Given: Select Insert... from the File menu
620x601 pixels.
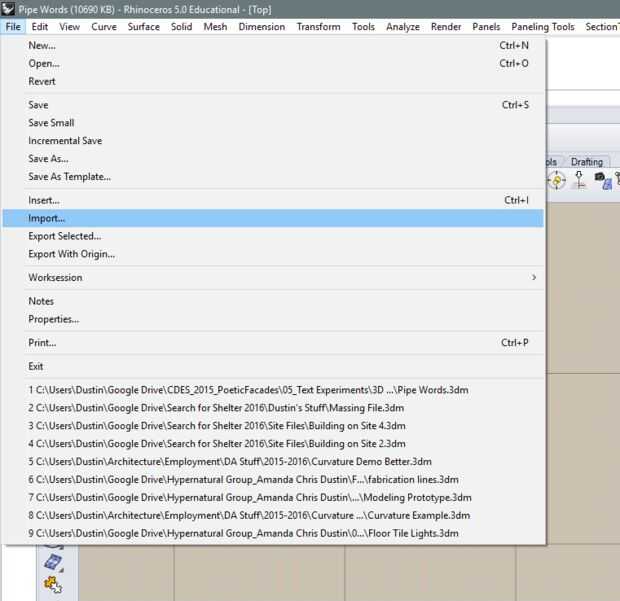Looking at the screenshot, I should [x=273, y=200].
